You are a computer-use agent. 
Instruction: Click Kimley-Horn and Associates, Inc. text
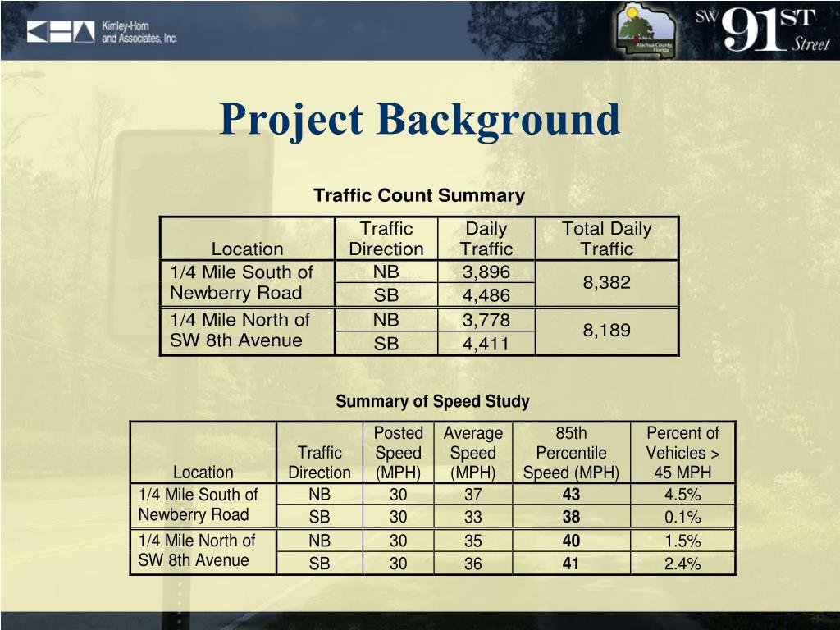point(139,32)
